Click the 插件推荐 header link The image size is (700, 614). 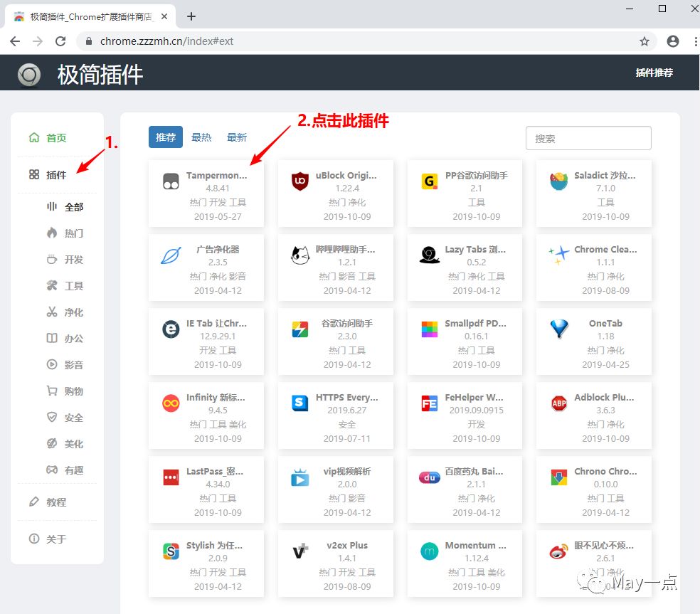654,73
